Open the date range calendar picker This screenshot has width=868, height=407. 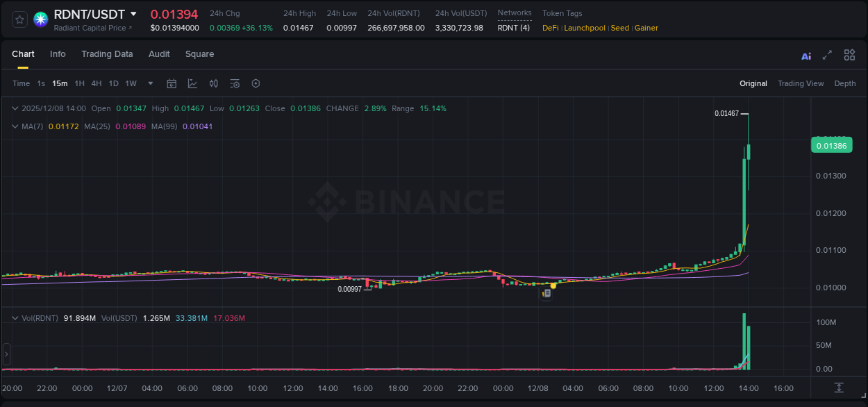click(172, 83)
